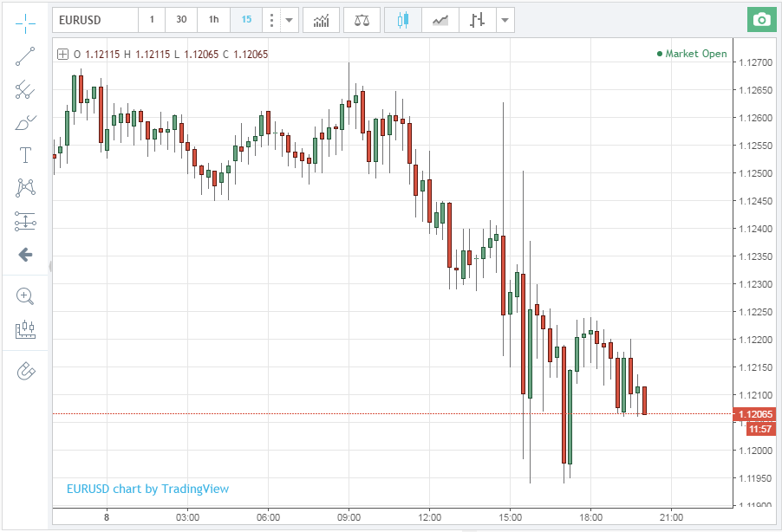
Task: Click the 1.12350 price axis label
Action: point(756,256)
